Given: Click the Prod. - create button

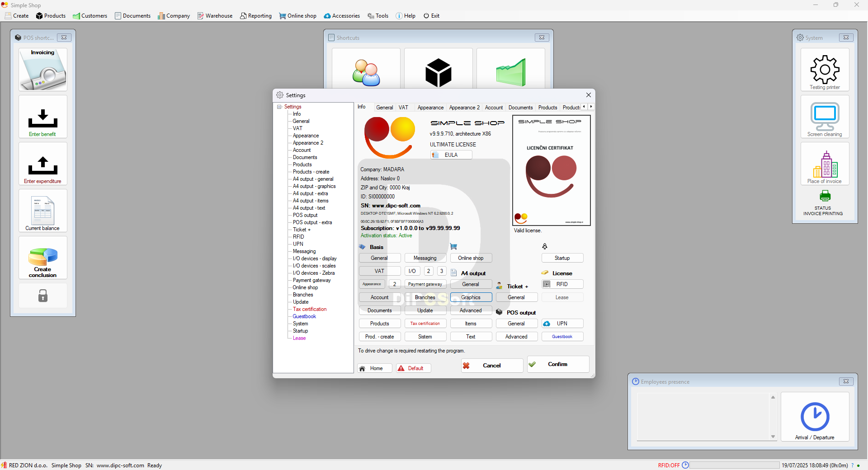Looking at the screenshot, I should pos(380,337).
